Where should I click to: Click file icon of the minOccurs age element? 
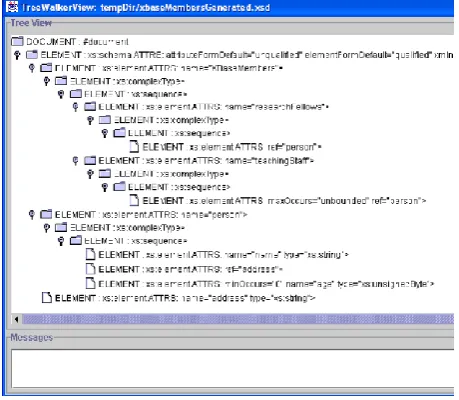(x=90, y=283)
